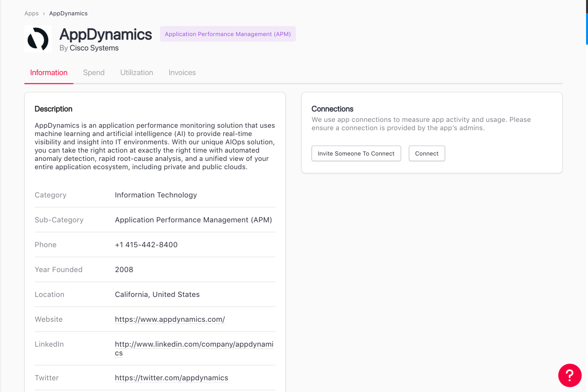Click the Information Technology category value

(156, 195)
